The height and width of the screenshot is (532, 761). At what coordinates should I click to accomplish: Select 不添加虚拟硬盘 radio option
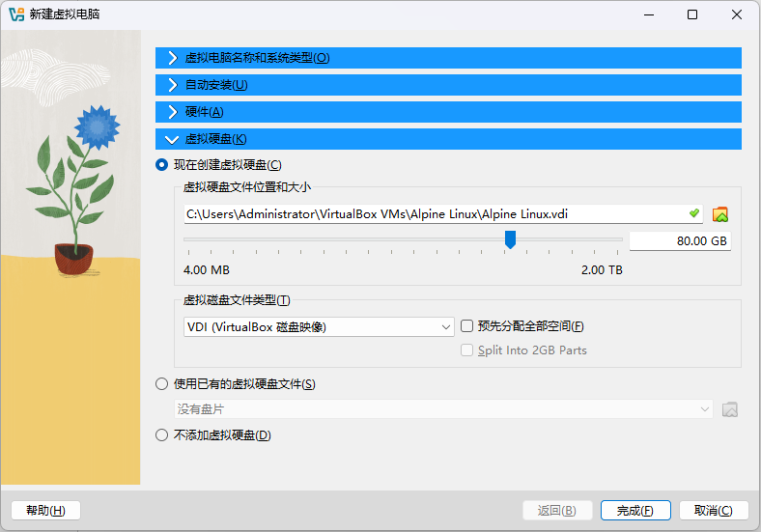(x=161, y=434)
